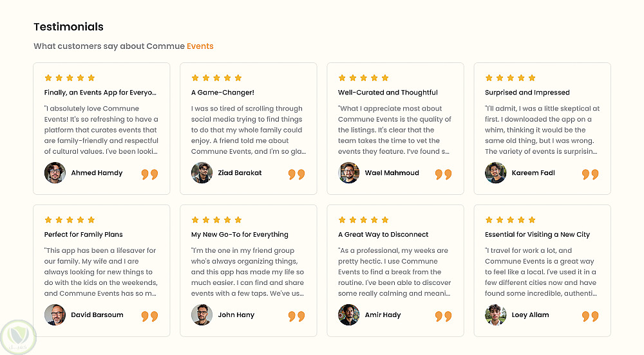The image size is (644, 355).
Task: Select 'Well-Curated and Thoughtful' review heading
Action: pyautogui.click(x=388, y=93)
